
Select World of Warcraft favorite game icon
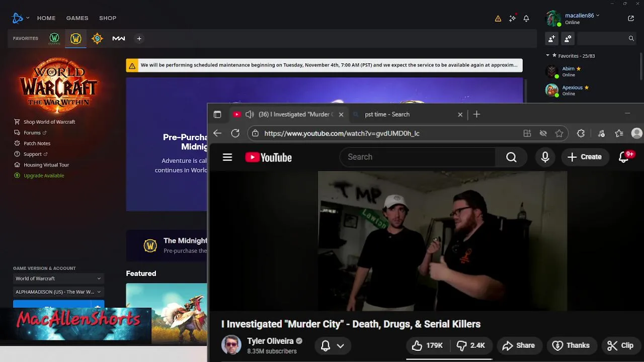pos(76,38)
